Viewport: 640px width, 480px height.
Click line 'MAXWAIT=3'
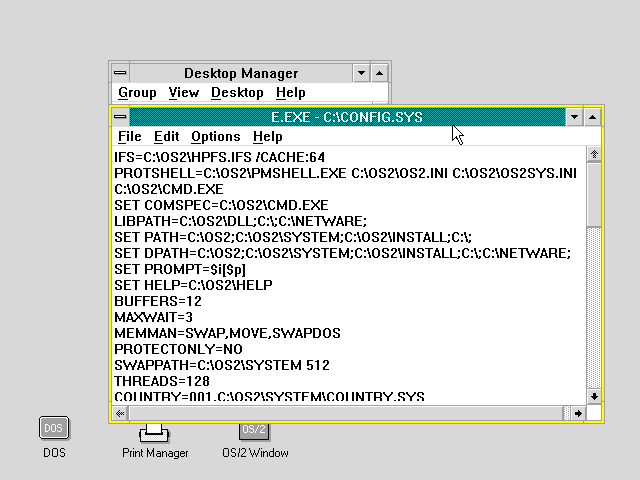click(153, 317)
